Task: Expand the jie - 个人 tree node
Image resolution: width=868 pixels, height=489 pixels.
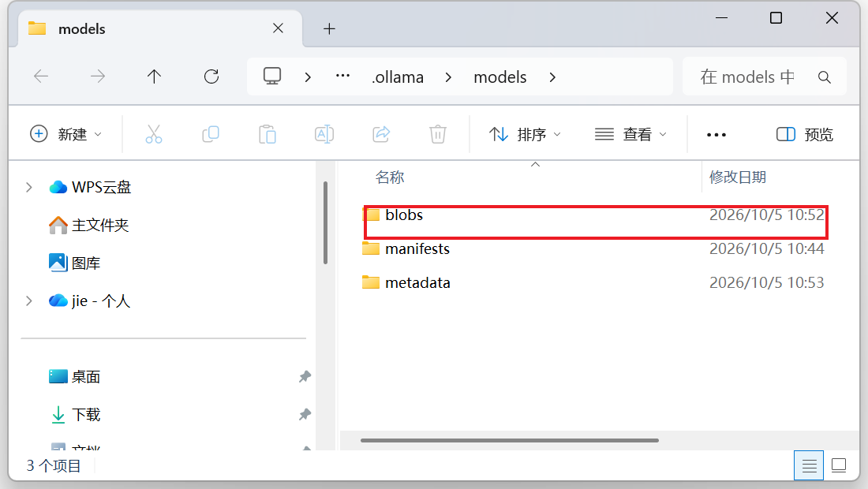Action: coord(28,301)
